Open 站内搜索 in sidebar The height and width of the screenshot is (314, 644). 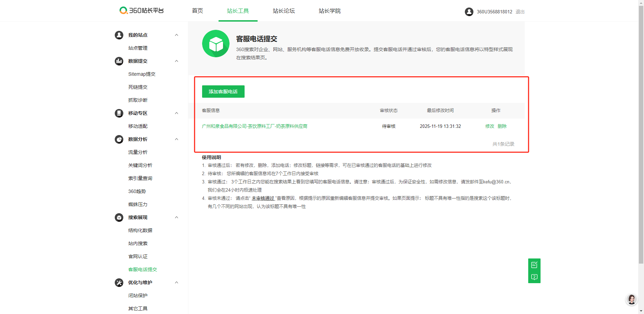point(138,243)
